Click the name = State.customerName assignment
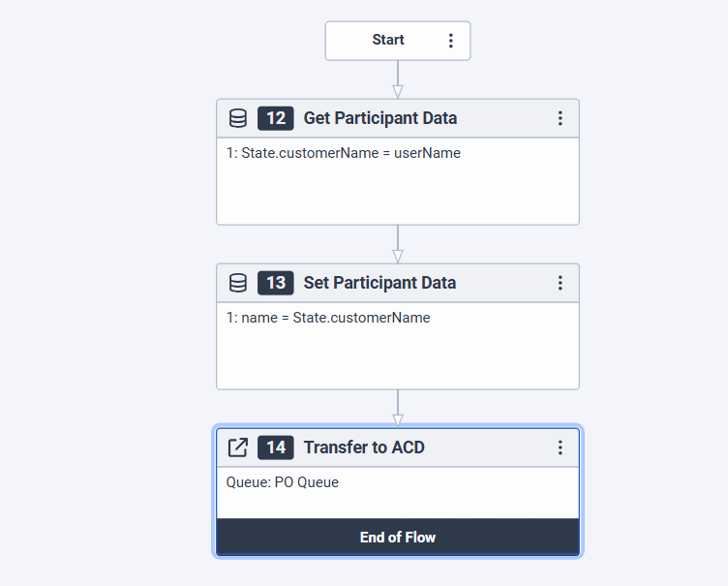The width and height of the screenshot is (728, 586). click(x=328, y=318)
